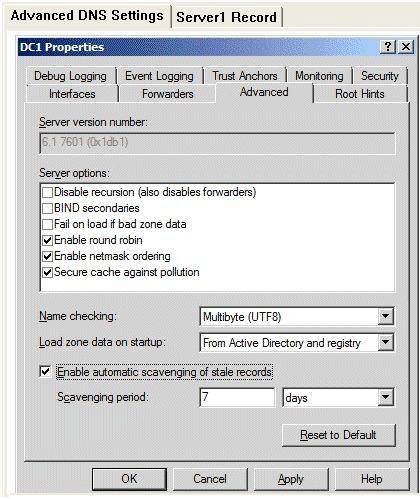Open the Root Hints tab
The image size is (420, 499).
coord(360,94)
